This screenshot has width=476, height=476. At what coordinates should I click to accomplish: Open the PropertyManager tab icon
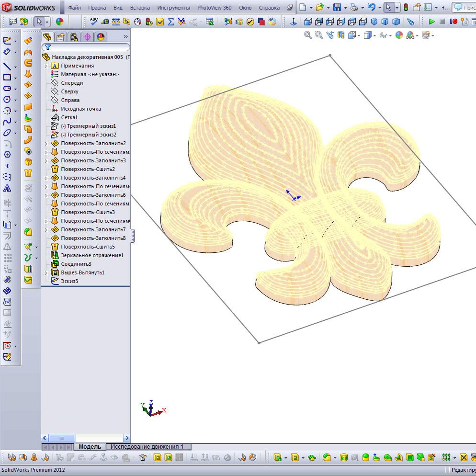[x=60, y=37]
